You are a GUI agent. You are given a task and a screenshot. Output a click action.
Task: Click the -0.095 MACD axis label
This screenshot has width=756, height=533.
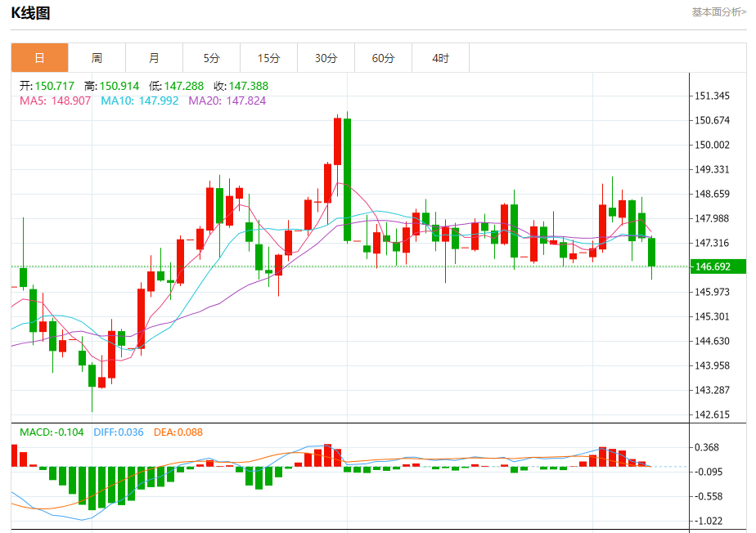[x=709, y=472]
